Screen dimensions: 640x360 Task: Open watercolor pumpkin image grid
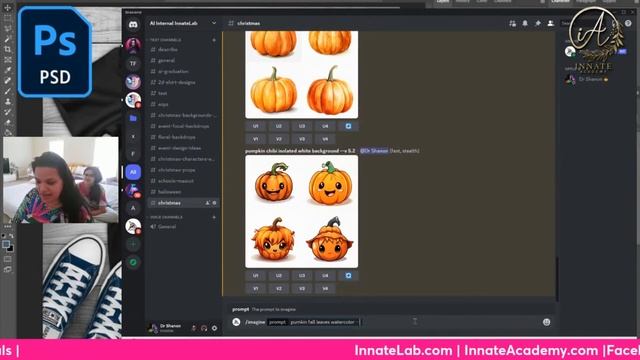coord(302,75)
